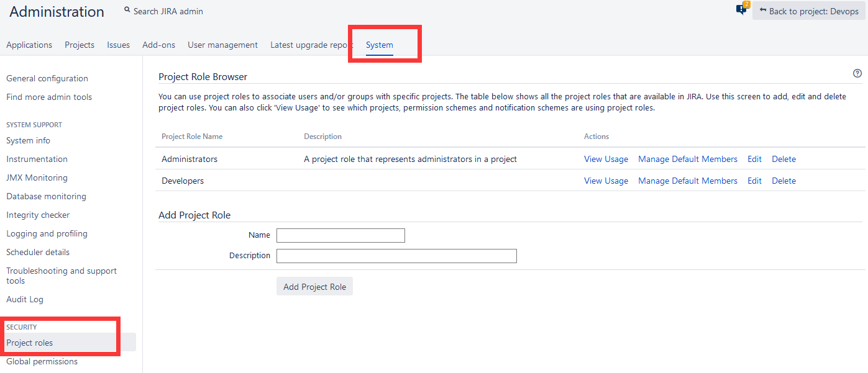Select the Applications tab

point(29,44)
